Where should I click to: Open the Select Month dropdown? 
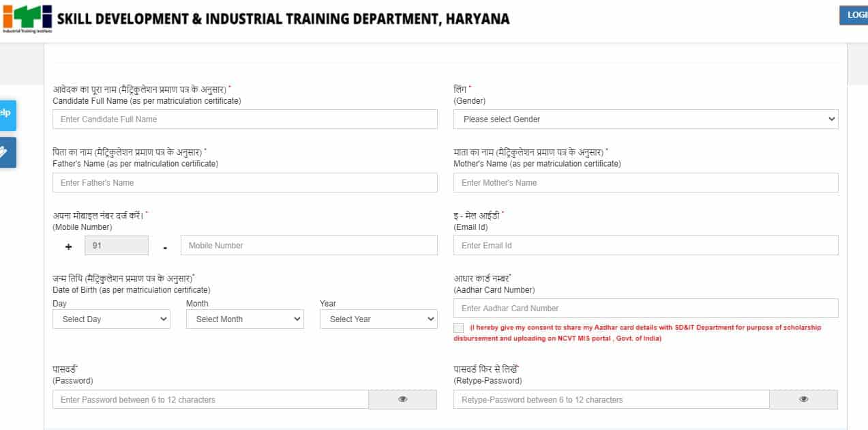click(244, 319)
